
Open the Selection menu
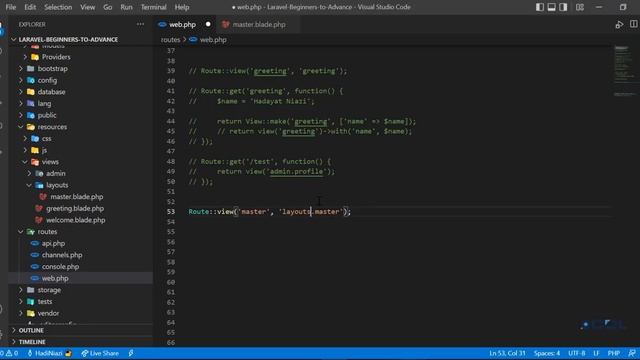[58, 7]
